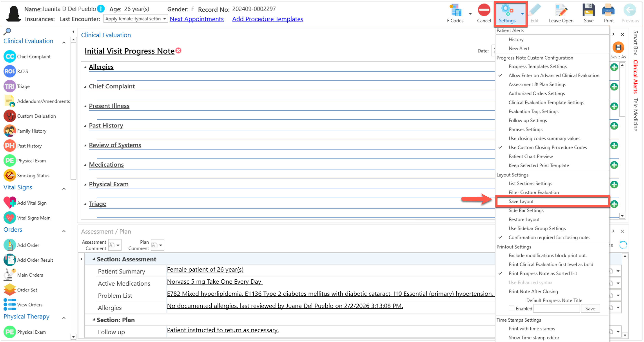
Task: Open the Add Vital Sign heart icon
Action: pyautogui.click(x=10, y=203)
